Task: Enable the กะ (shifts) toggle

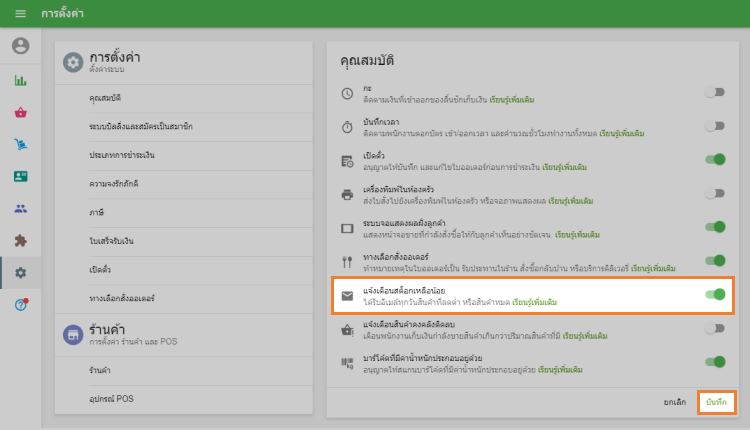Action: tap(714, 92)
